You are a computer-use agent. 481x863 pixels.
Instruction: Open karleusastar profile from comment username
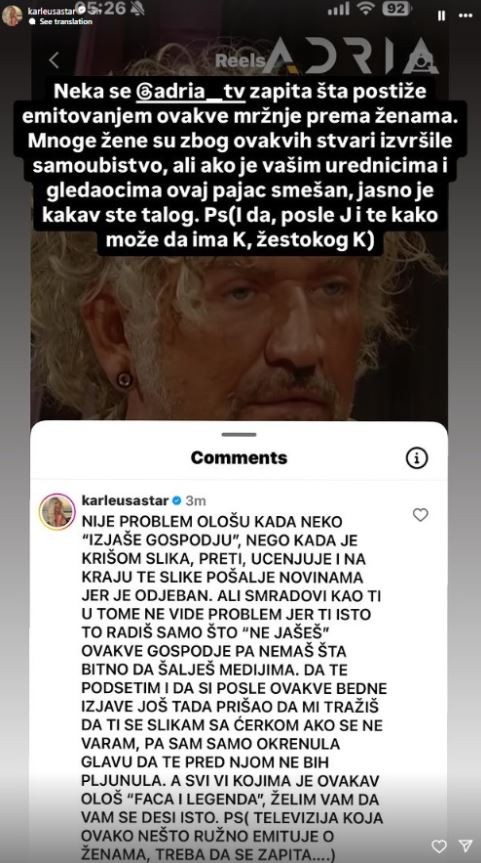[x=125, y=500]
